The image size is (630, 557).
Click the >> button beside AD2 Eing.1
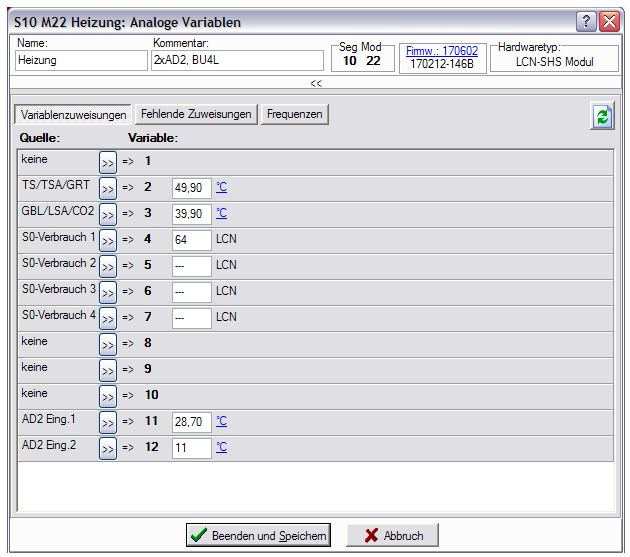[x=108, y=422]
